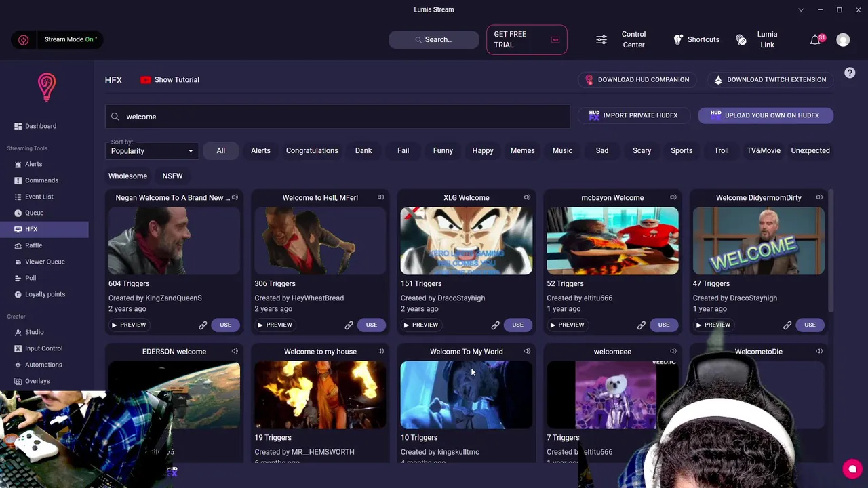Click the GET FREE TRIAL button
The width and height of the screenshot is (868, 488).
pos(526,39)
